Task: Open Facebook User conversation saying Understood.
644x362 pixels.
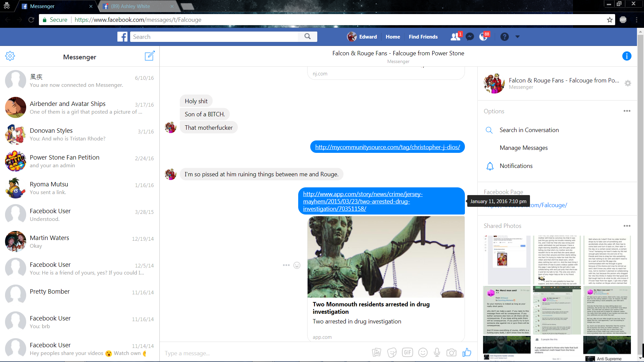Action: point(79,215)
